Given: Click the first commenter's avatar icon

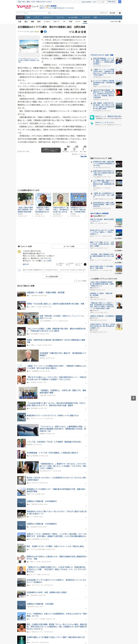Looking at the screenshot, I should click(x=19, y=251).
